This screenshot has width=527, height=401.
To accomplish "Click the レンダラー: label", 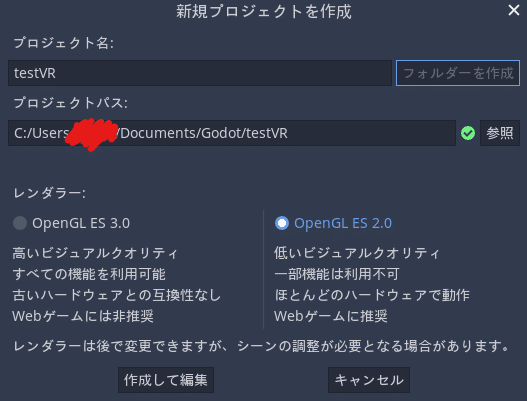I will click(49, 193).
